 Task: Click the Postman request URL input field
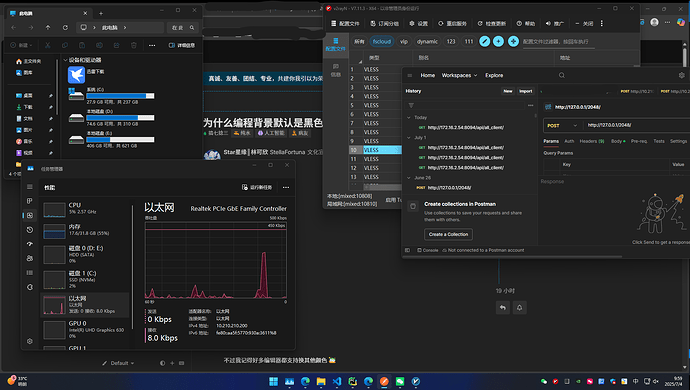(636, 125)
